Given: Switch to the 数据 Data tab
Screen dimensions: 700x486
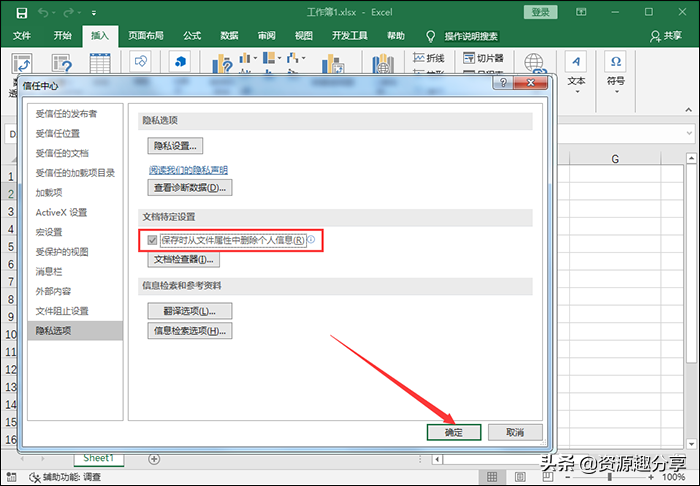Looking at the screenshot, I should 229,36.
